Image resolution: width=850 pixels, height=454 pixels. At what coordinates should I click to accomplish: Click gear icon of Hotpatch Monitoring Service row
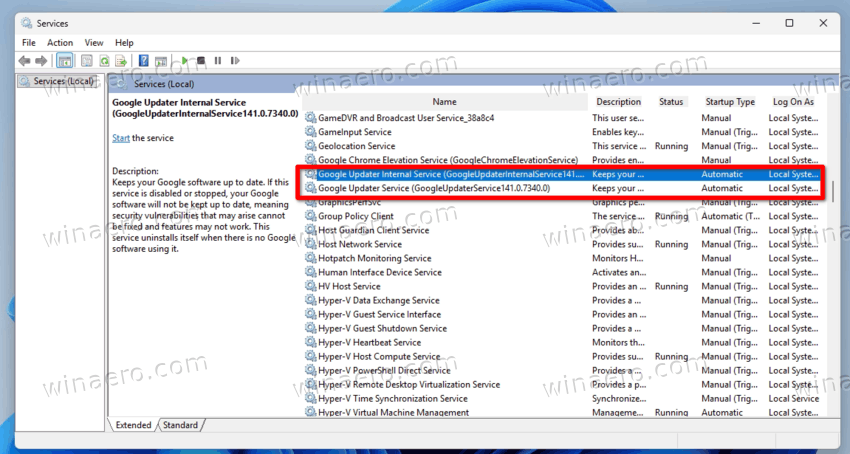click(310, 258)
